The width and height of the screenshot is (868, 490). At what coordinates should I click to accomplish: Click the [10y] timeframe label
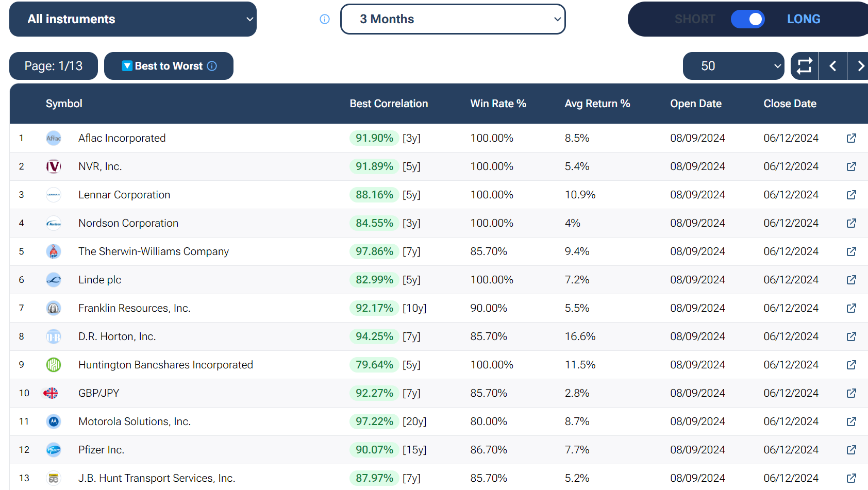[x=414, y=308]
